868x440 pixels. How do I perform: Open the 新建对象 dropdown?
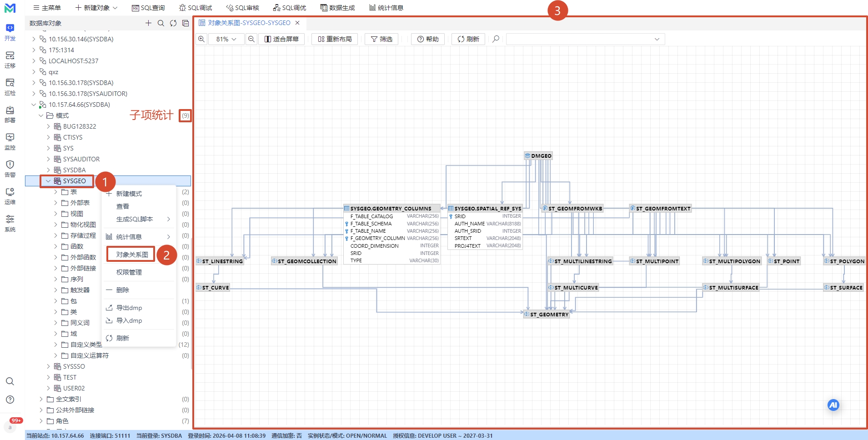[96, 8]
